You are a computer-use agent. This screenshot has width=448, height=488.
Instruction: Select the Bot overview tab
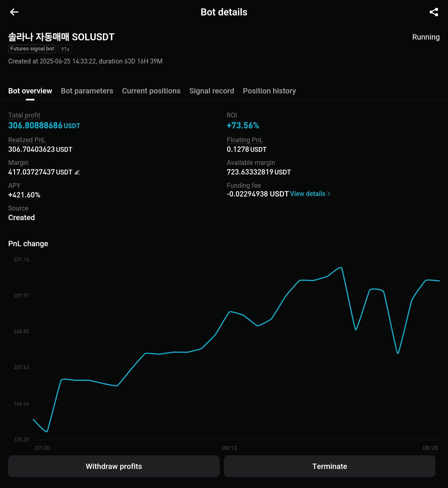(30, 91)
